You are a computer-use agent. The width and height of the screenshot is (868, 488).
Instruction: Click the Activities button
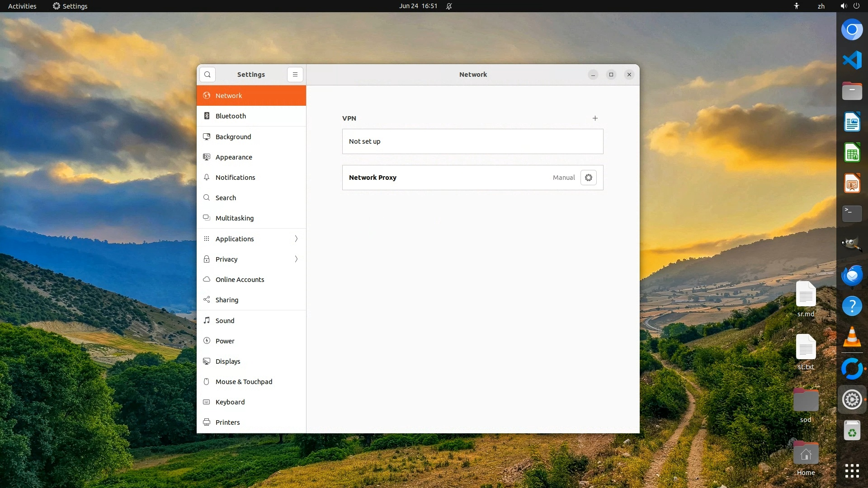pos(22,6)
